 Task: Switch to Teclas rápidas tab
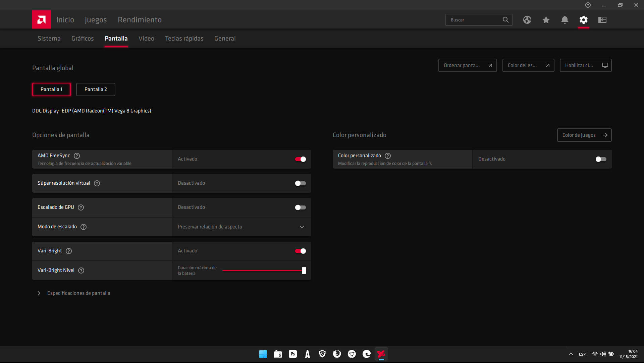point(184,39)
